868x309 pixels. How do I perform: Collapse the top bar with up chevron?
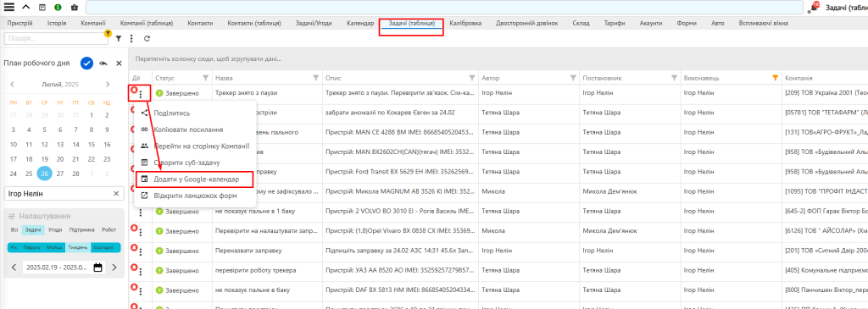pos(26,7)
